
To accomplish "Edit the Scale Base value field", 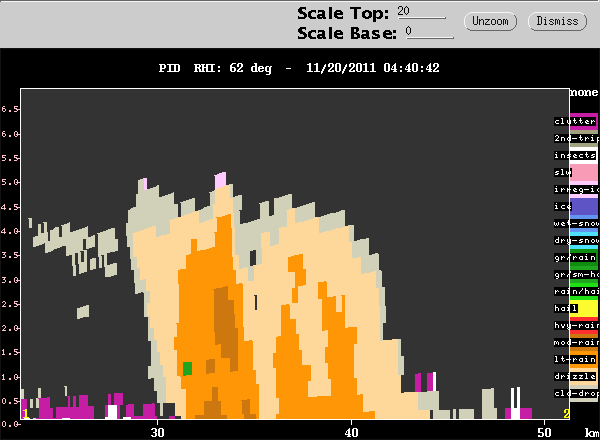I will [x=429, y=31].
